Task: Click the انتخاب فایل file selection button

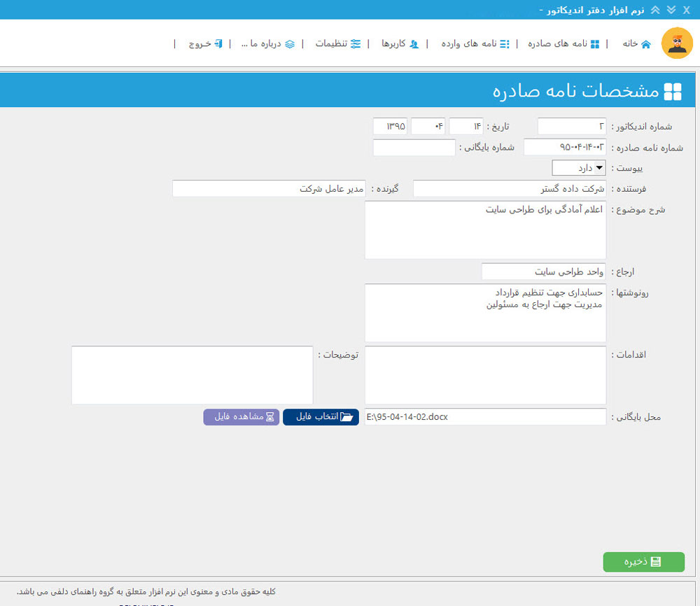Action: [x=321, y=416]
